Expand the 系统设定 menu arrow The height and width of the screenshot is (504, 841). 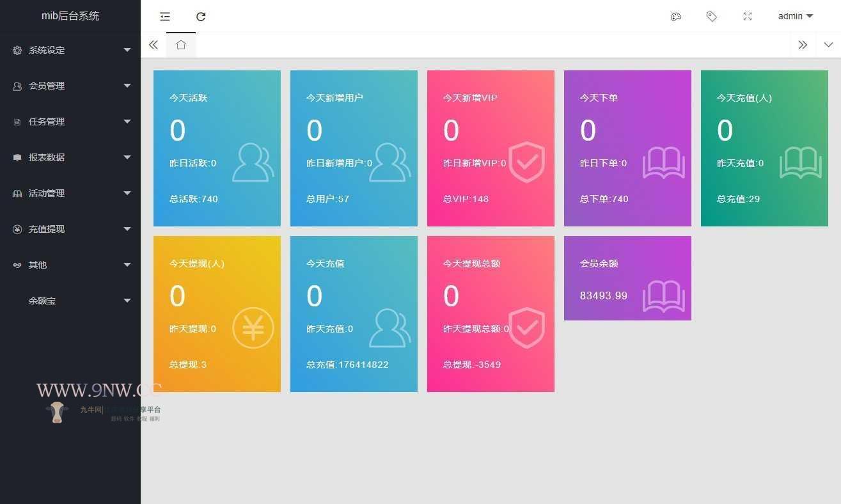[x=127, y=50]
